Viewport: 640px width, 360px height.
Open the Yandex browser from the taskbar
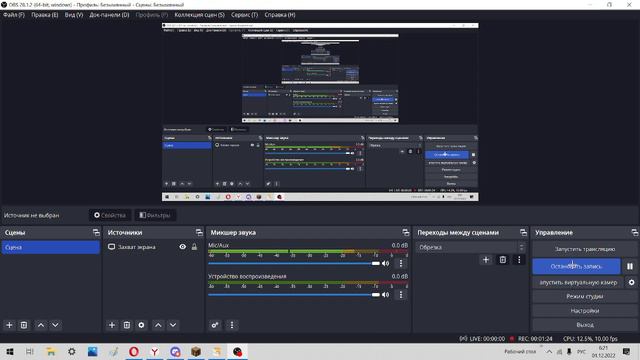(x=155, y=351)
